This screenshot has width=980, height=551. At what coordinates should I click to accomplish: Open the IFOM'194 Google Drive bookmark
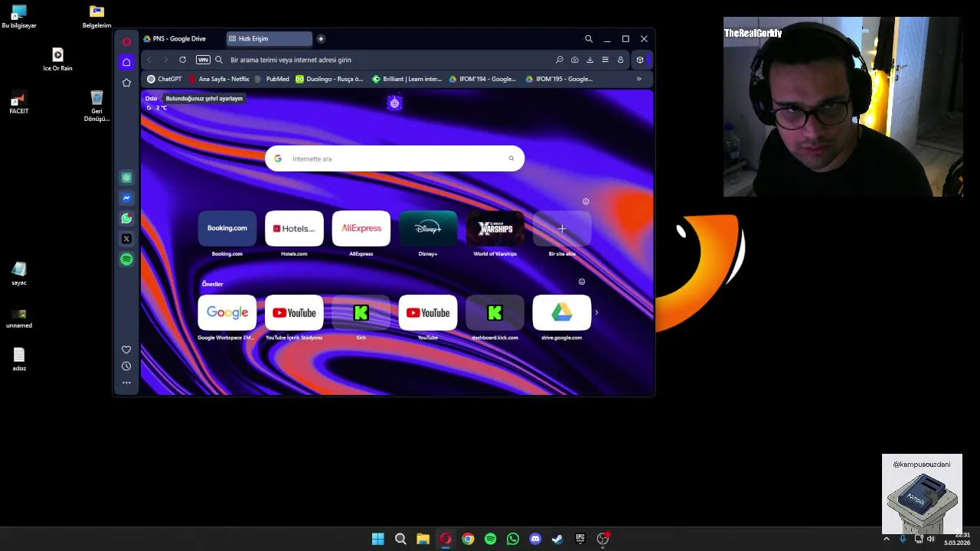482,79
